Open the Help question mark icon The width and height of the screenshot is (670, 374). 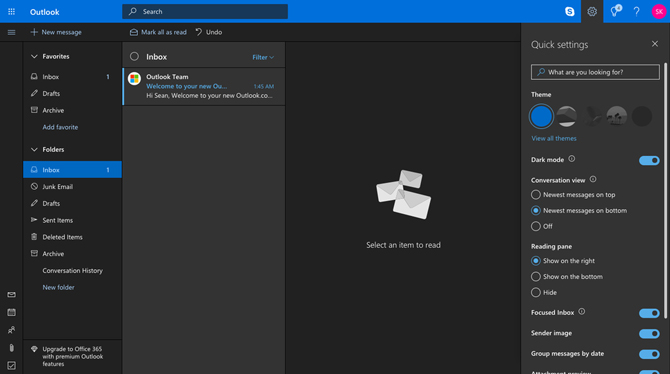pos(636,12)
